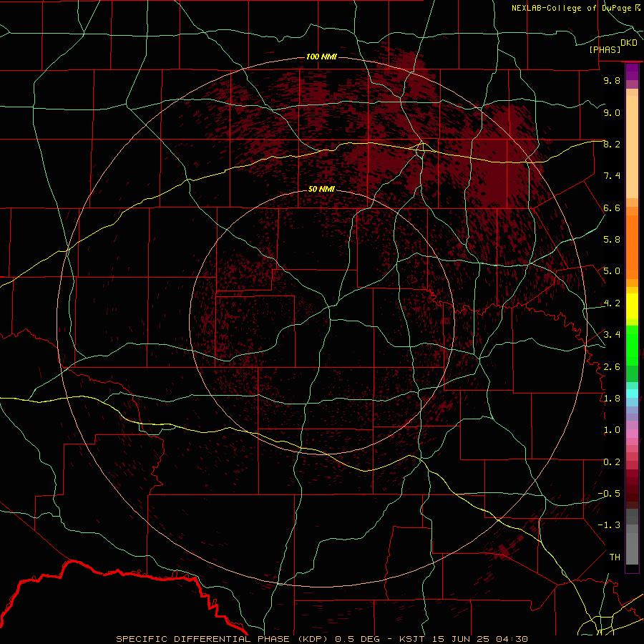The image size is (644, 644).
Task: Click the -1.3 value on color scale
Action: 609,525
